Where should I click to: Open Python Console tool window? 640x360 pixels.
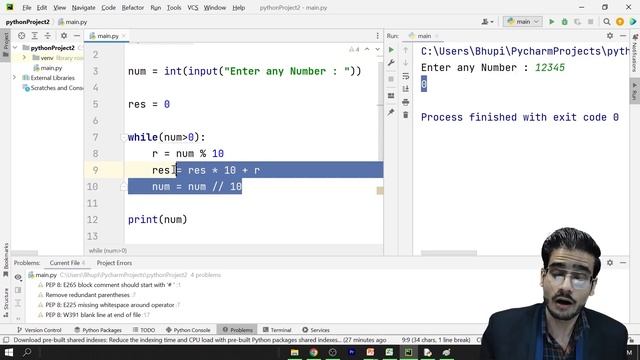188,330
